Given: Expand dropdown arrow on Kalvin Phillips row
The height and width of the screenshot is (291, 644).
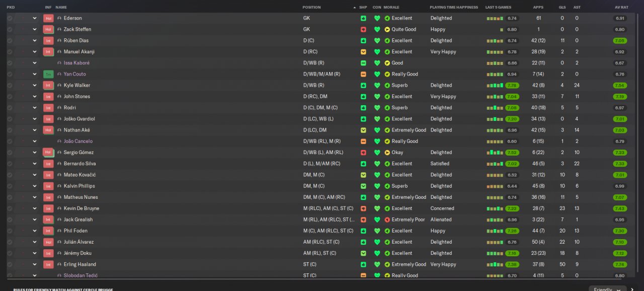Looking at the screenshot, I should (x=35, y=186).
